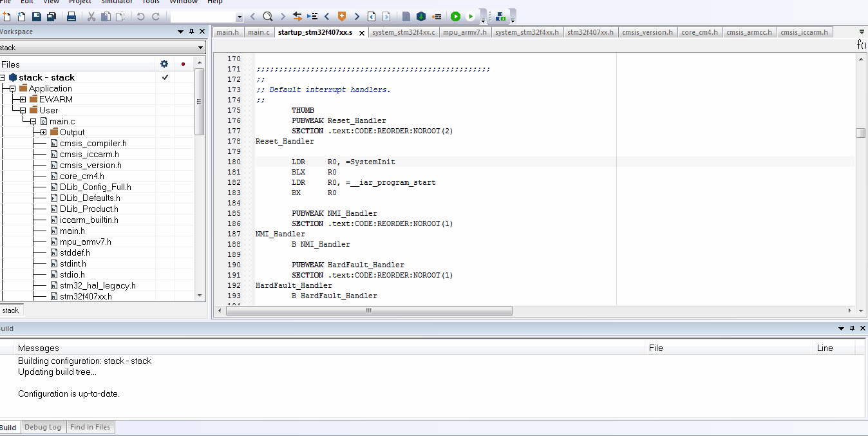Viewport: 868px width, 436px height.
Task: Select DLib_Product.h in file tree
Action: point(89,209)
